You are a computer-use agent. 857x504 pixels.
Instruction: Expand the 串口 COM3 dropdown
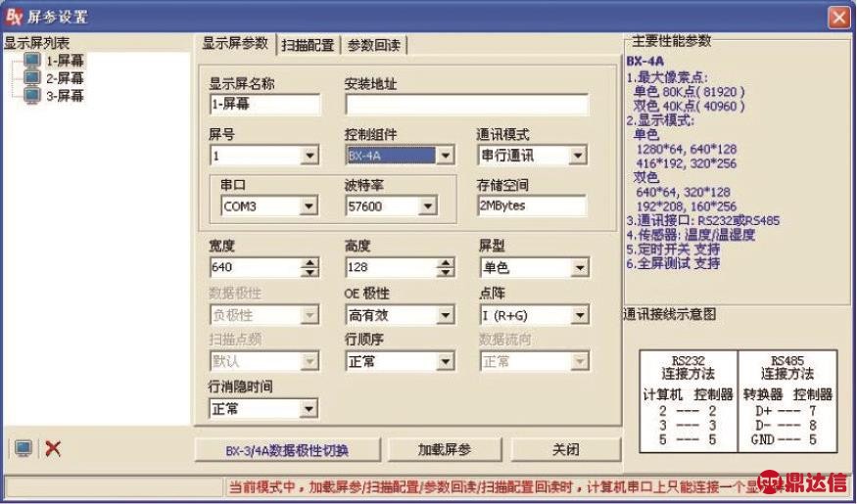[x=309, y=206]
